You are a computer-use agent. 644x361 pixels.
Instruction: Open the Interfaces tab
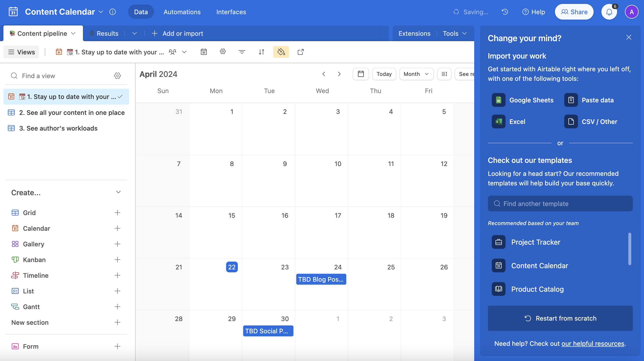pos(231,12)
